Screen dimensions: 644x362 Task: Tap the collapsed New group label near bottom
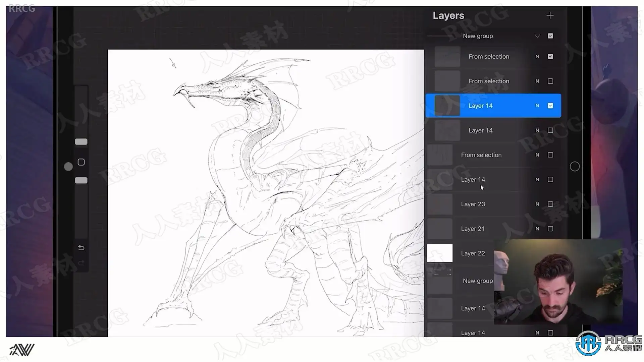tap(478, 281)
